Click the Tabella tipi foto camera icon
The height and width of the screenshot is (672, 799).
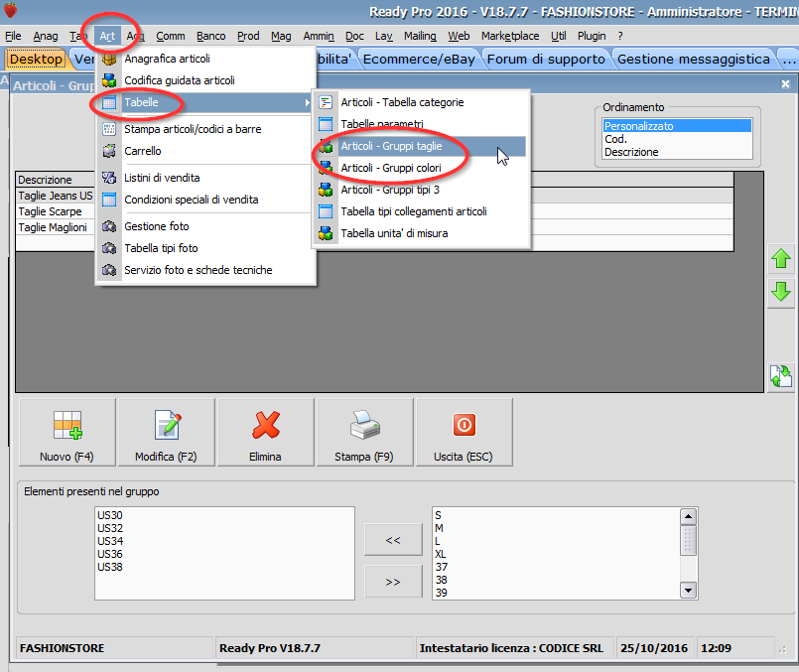click(109, 248)
